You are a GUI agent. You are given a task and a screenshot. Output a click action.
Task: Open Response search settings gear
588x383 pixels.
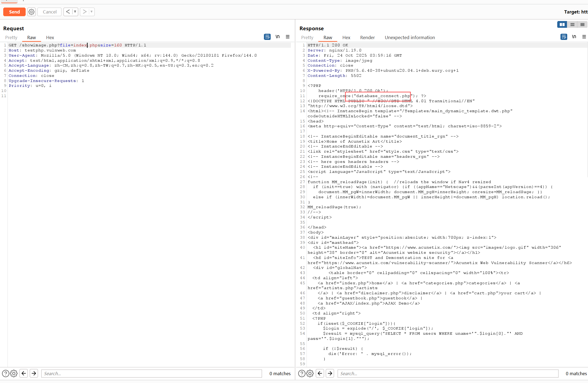(x=310, y=374)
